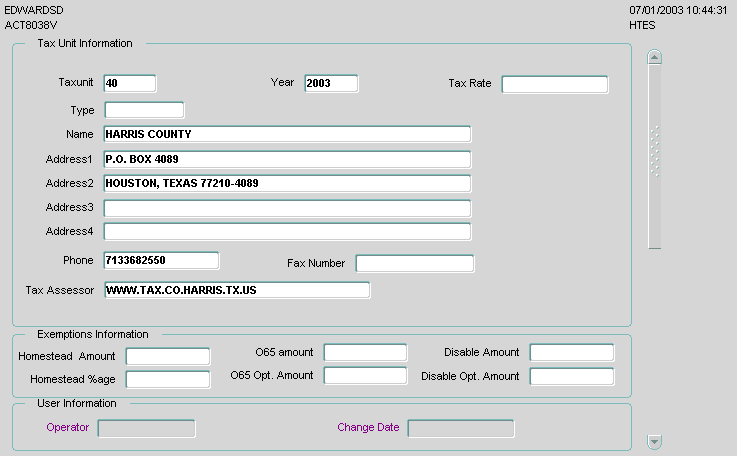Click the scroll down arrow button
This screenshot has width=737, height=456.
pos(654,441)
